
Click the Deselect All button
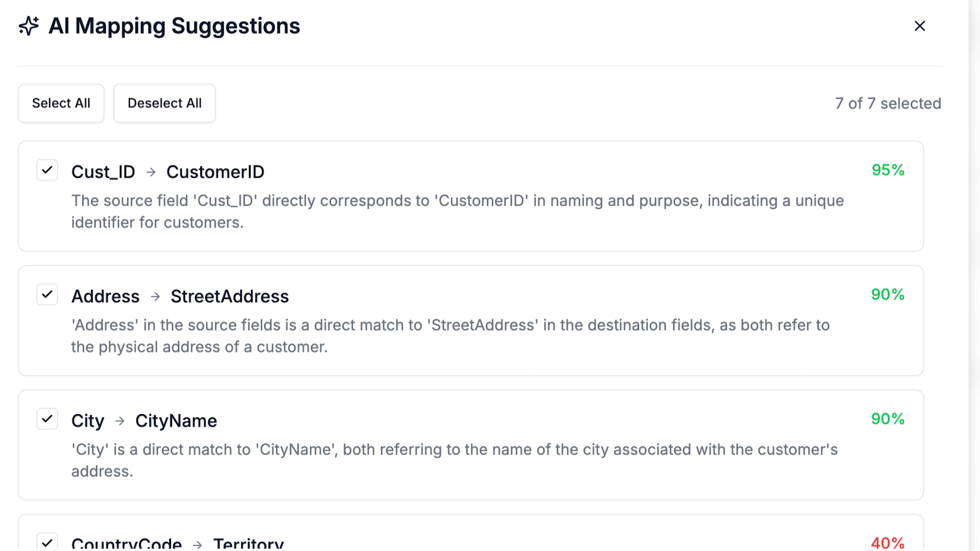[165, 103]
